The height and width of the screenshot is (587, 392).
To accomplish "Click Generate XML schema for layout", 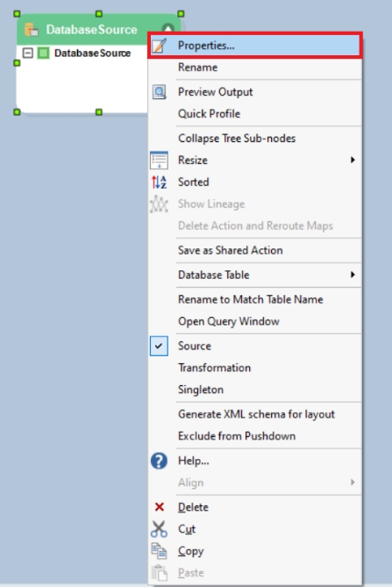I will point(254,414).
